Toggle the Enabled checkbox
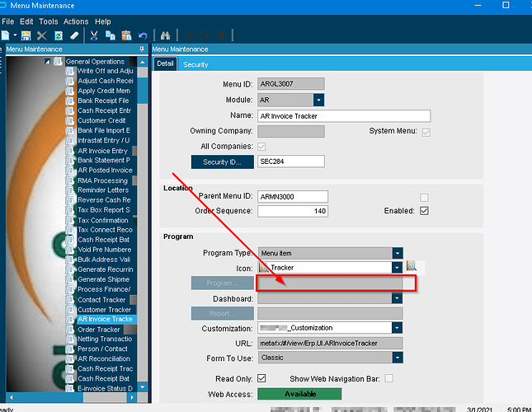The height and width of the screenshot is (412, 532). click(424, 211)
